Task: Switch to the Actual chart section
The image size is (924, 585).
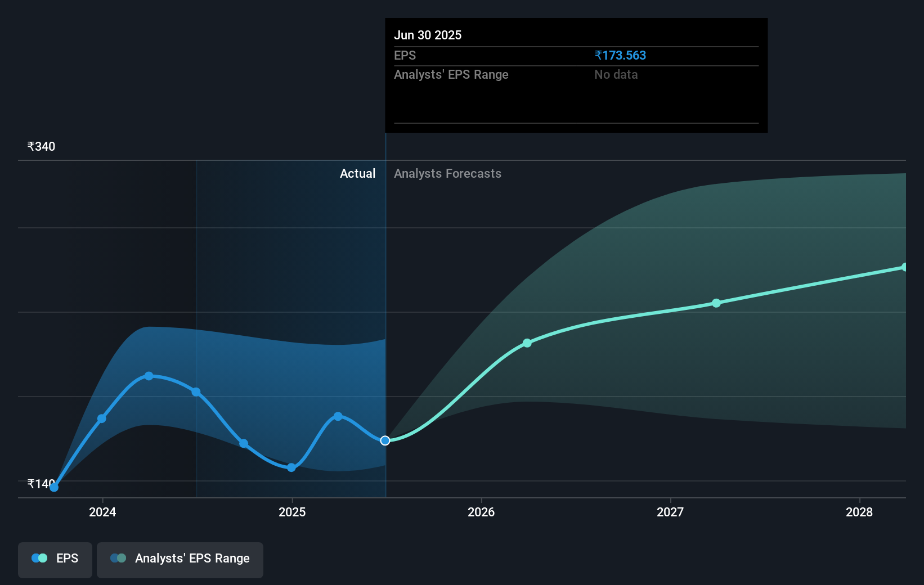Action: (358, 173)
